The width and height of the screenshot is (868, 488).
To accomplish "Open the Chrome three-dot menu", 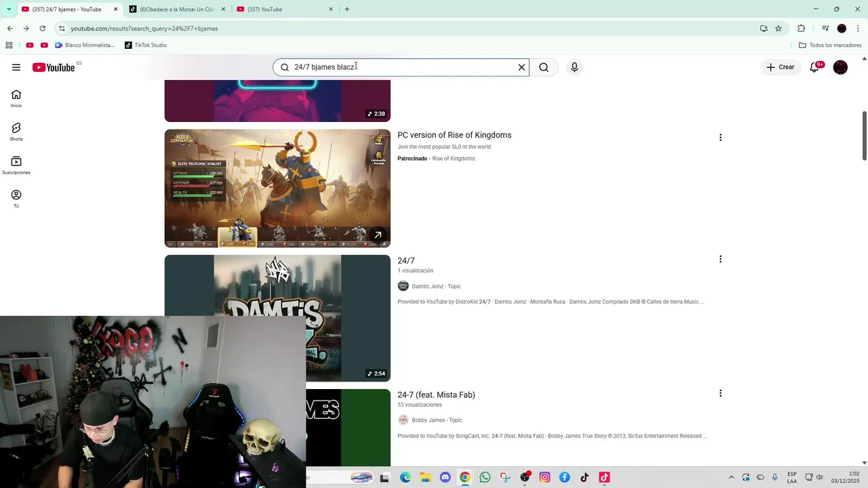I will point(859,28).
